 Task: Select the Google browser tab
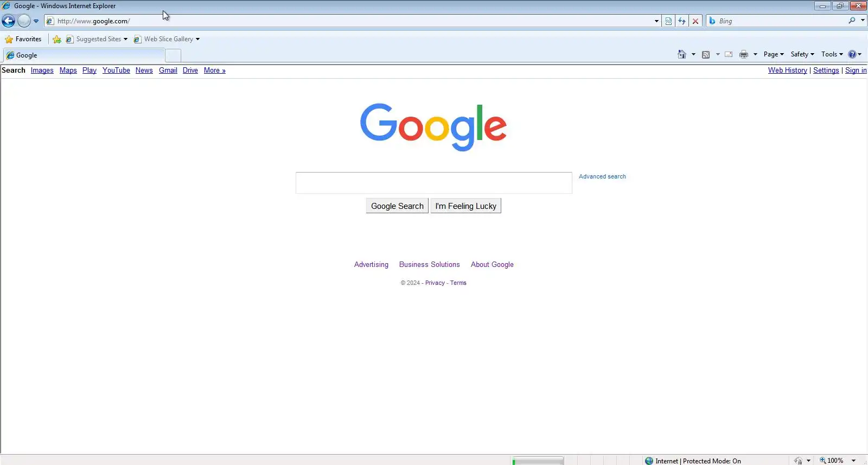[x=84, y=55]
